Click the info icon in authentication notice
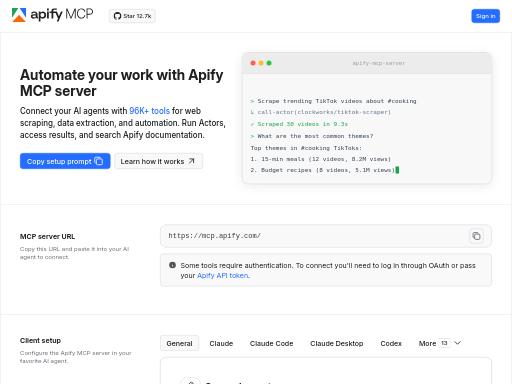 click(x=172, y=265)
